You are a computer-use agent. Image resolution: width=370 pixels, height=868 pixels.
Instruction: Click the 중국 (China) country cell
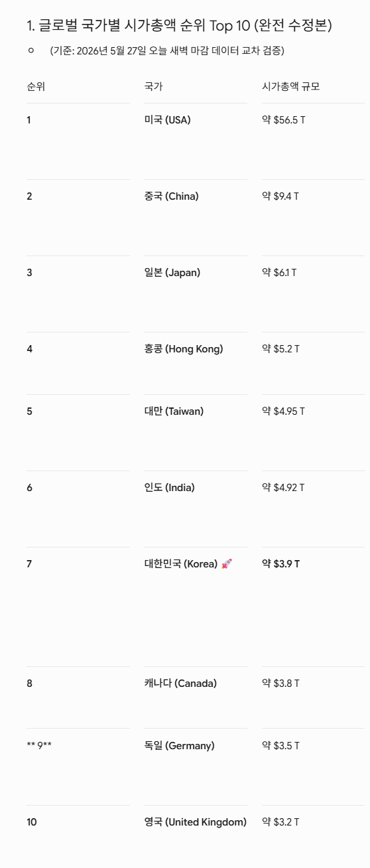[x=171, y=196]
